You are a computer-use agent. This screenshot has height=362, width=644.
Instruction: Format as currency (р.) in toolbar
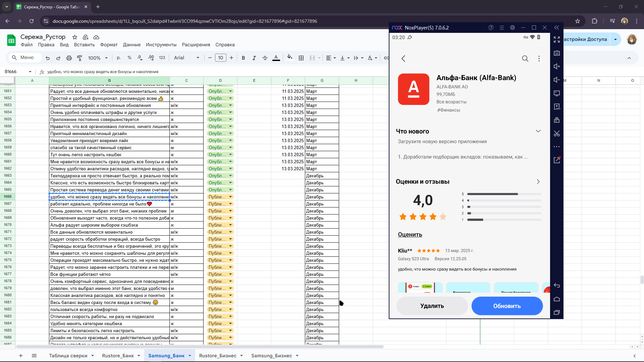118,58
